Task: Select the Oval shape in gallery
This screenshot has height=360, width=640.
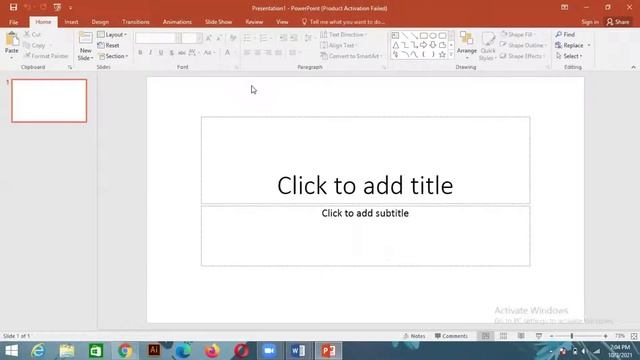Action: [x=433, y=36]
